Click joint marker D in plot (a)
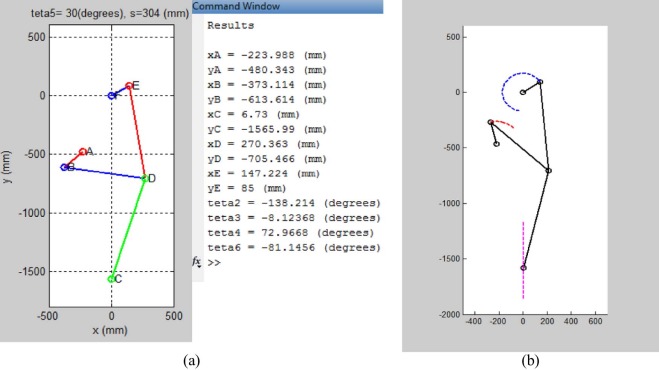 (x=145, y=178)
